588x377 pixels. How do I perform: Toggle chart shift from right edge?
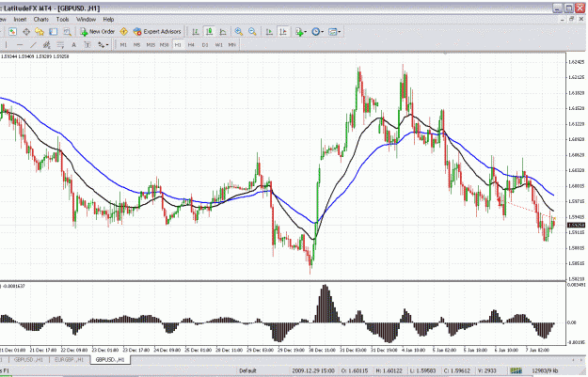283,32
